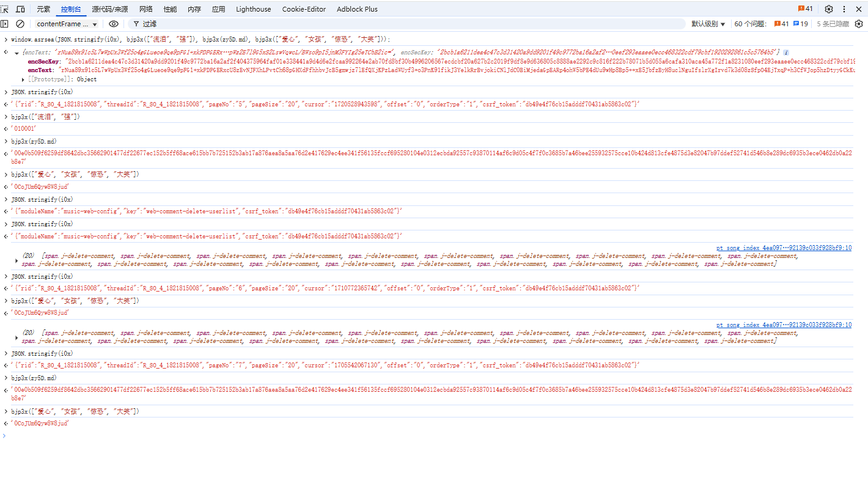868x478 pixels.
Task: Click the bjp3x(["流泪", "强"]) command line
Action: [x=45, y=116]
